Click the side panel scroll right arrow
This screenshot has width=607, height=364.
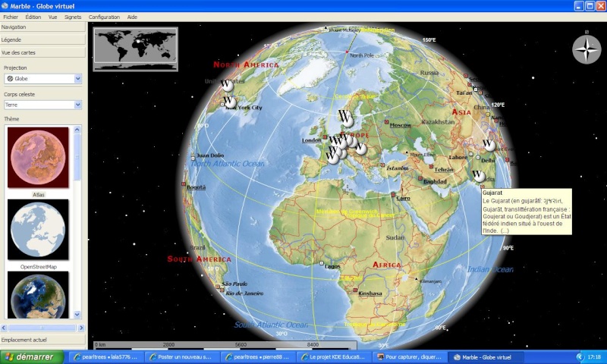(81, 328)
